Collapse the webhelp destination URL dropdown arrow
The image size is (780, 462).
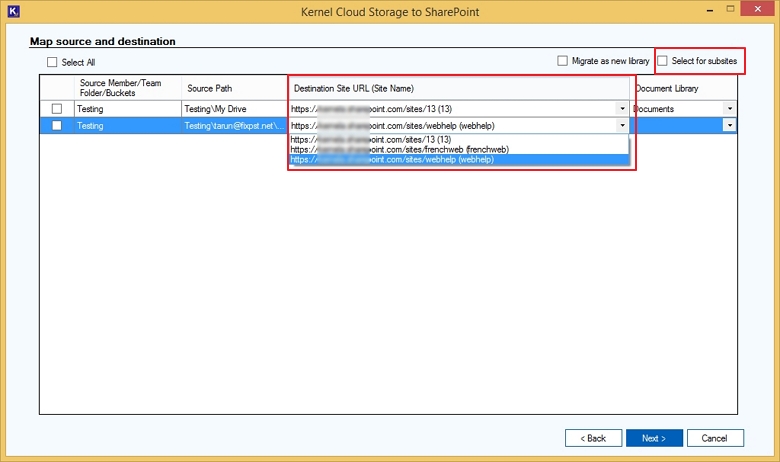[622, 125]
